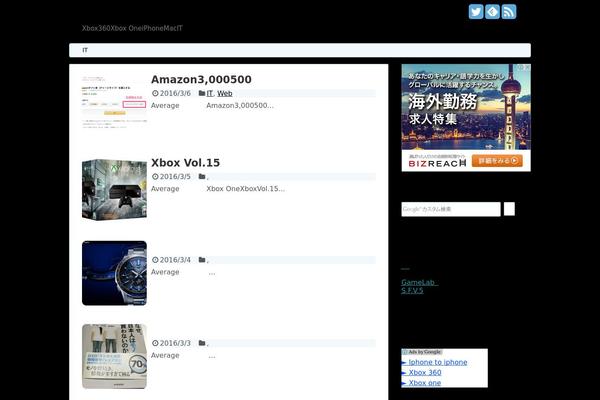Open the blue wristwatch article thumbnail
Viewport: 600px width, 400px height.
114,273
